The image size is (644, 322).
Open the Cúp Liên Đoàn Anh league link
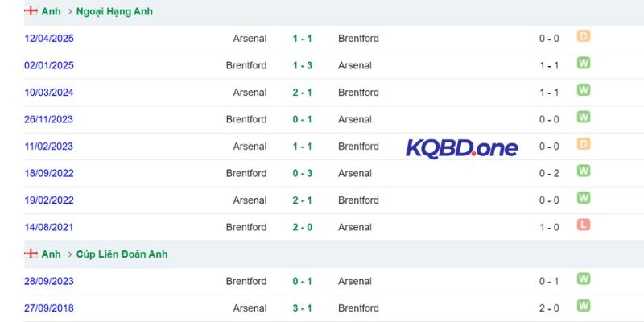[122, 254]
